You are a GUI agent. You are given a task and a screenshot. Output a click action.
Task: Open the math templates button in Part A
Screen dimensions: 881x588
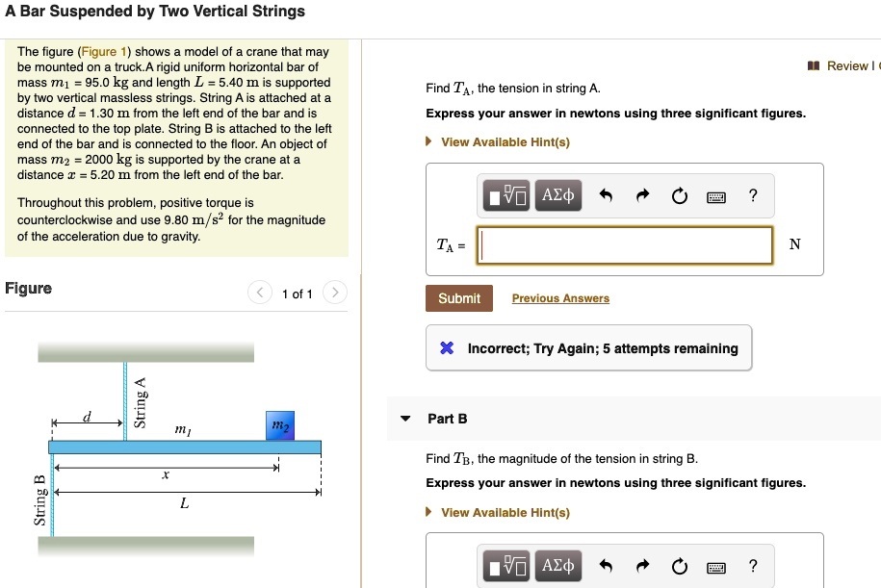tap(506, 195)
